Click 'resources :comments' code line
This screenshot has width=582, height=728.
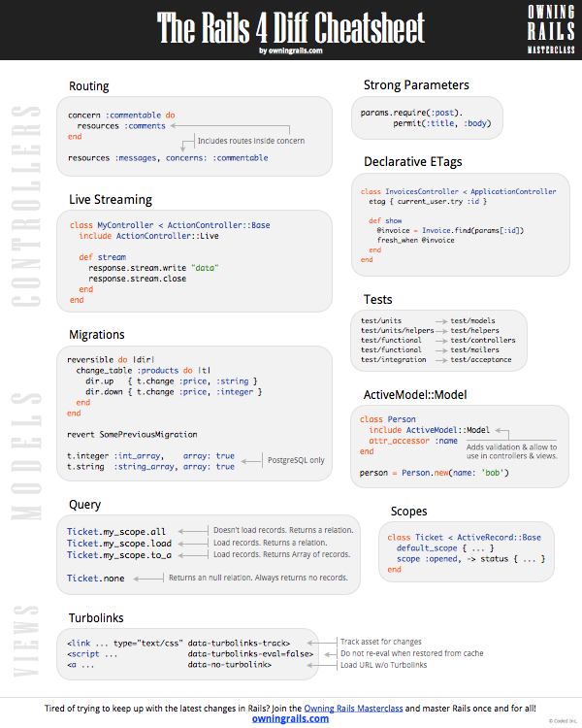coord(121,126)
